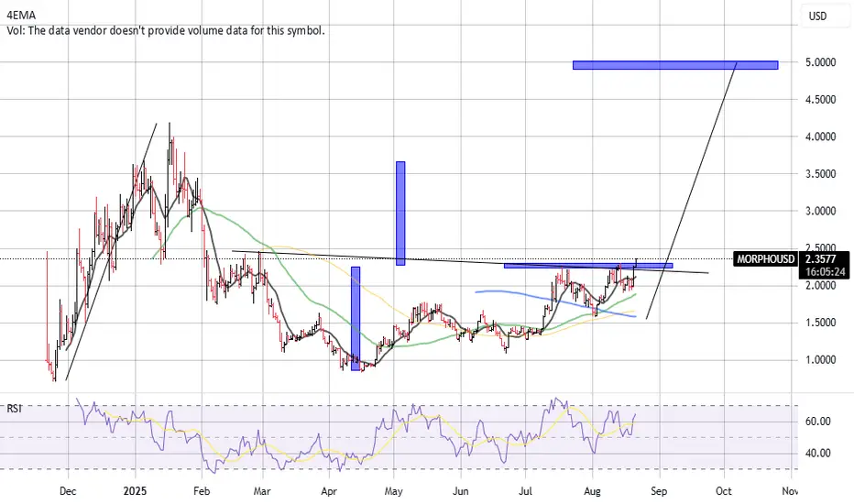The width and height of the screenshot is (854, 504).
Task: Select the tall blue rectangle above May
Action: point(400,213)
